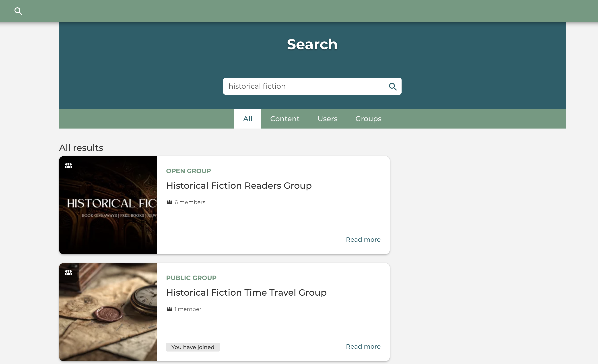Click the 6 members text
This screenshot has height=364, width=598.
[190, 202]
